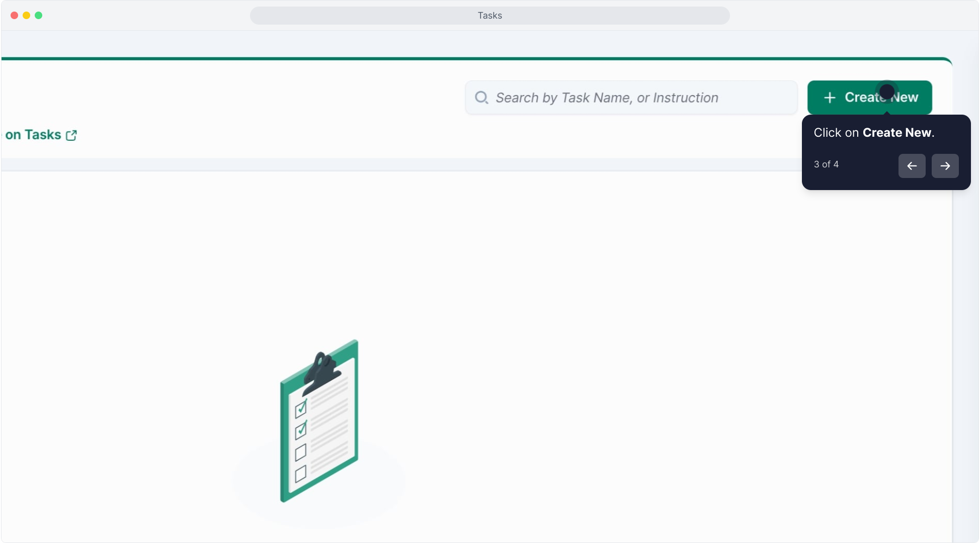Click second checked box on clipboard
980x543 pixels.
point(301,430)
